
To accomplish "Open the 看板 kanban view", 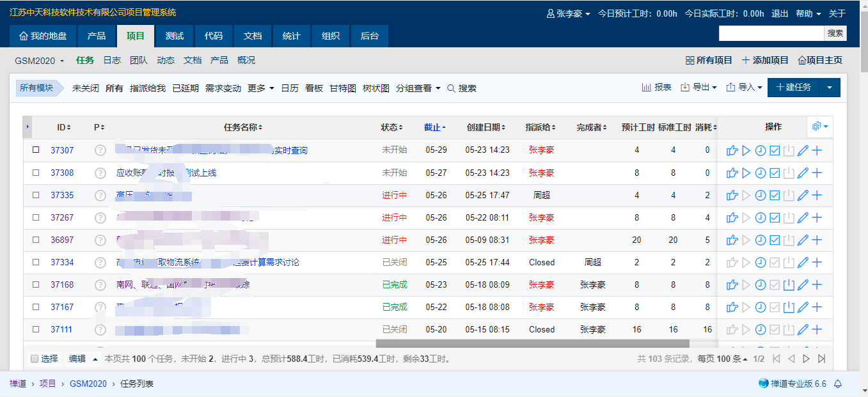I will pyautogui.click(x=314, y=88).
